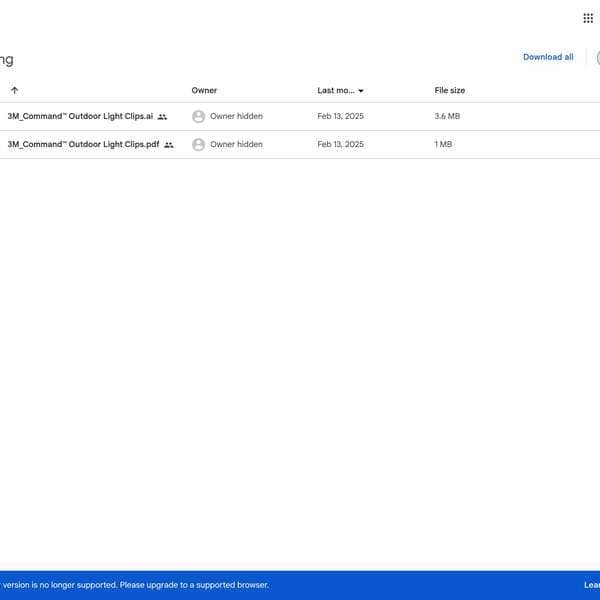Click the owner avatar in the .ai row
The image size is (600, 600).
pyautogui.click(x=198, y=116)
